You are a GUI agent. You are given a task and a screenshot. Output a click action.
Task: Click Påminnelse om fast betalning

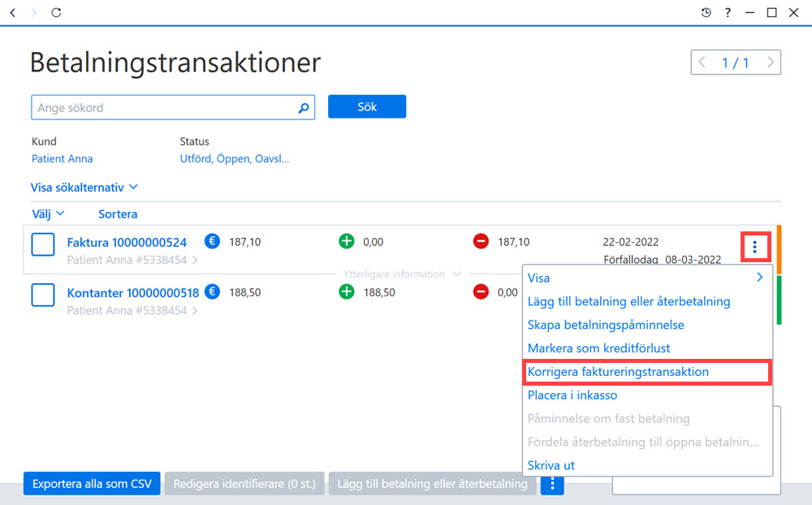coord(647,418)
